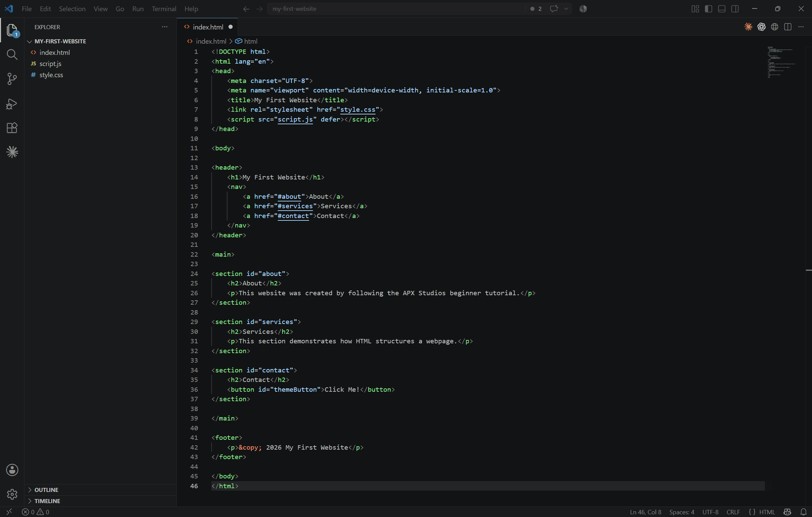
Task: Click the globe preview icon in editor toolbar
Action: 774,27
